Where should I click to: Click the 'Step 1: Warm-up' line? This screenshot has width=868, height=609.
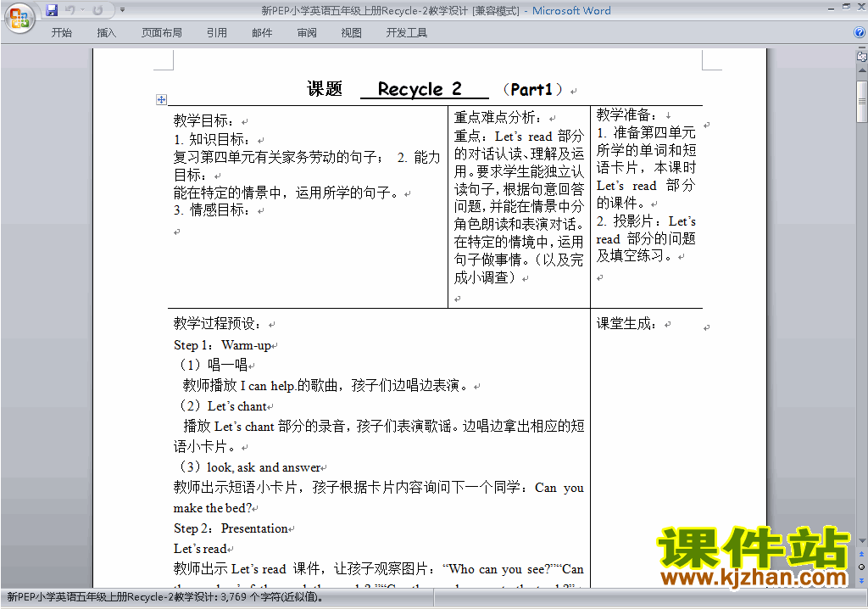[223, 345]
